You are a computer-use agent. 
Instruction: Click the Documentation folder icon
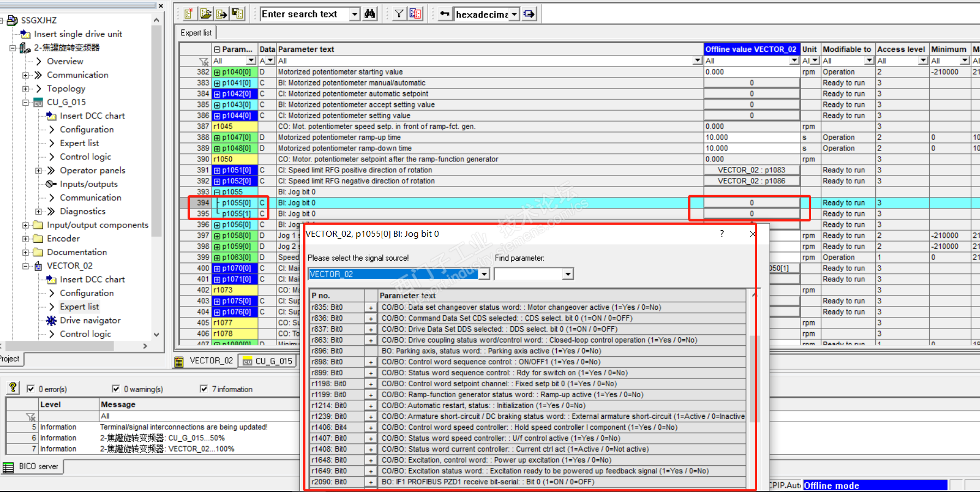[x=38, y=252]
